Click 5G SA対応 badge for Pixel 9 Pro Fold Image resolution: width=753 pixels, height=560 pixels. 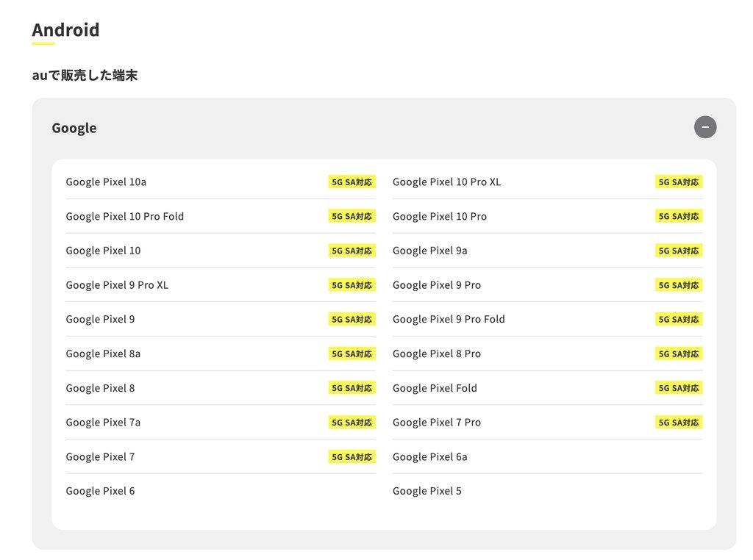point(679,319)
